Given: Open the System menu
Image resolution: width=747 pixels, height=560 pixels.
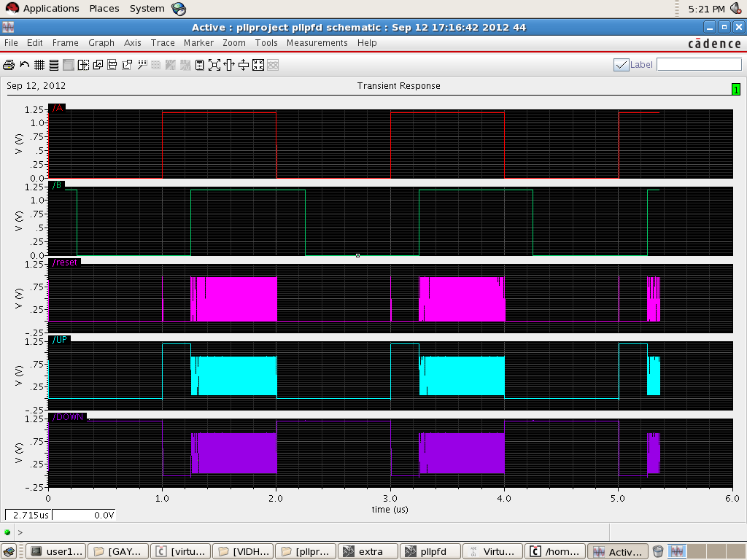Looking at the screenshot, I should [x=147, y=9].
